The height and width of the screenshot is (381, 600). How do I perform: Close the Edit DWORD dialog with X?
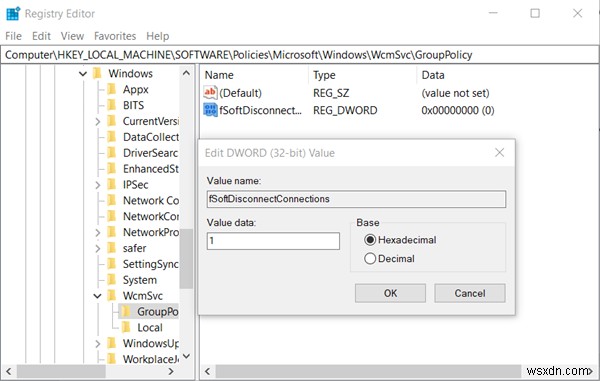point(499,153)
